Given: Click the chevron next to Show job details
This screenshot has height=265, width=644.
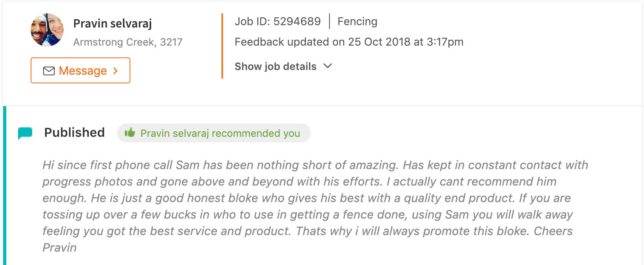Looking at the screenshot, I should [x=328, y=66].
